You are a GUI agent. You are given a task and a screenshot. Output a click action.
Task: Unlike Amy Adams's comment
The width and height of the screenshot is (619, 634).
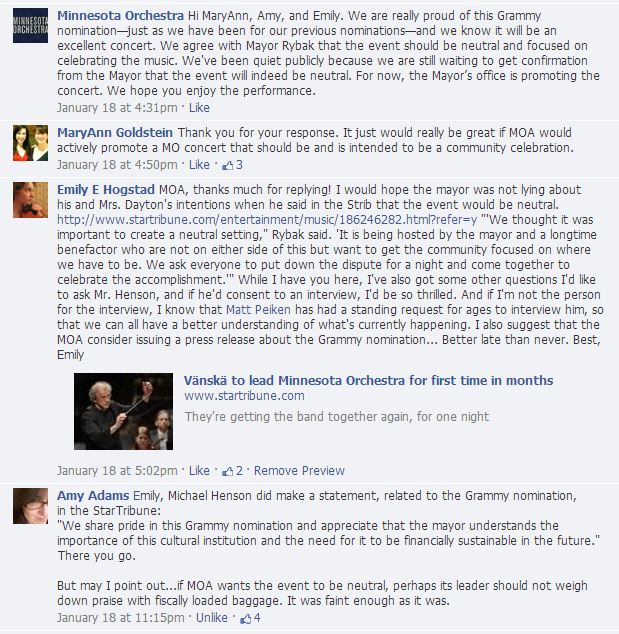point(211,618)
